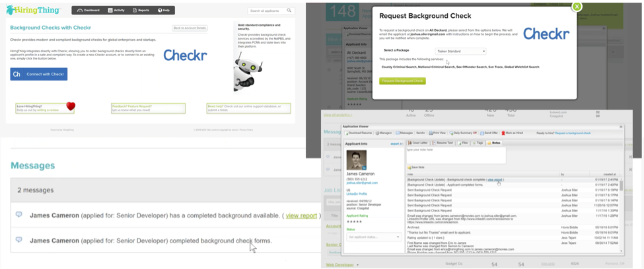Click the green Request Background Check button
Image resolution: width=644 pixels, height=269 pixels.
click(402, 81)
